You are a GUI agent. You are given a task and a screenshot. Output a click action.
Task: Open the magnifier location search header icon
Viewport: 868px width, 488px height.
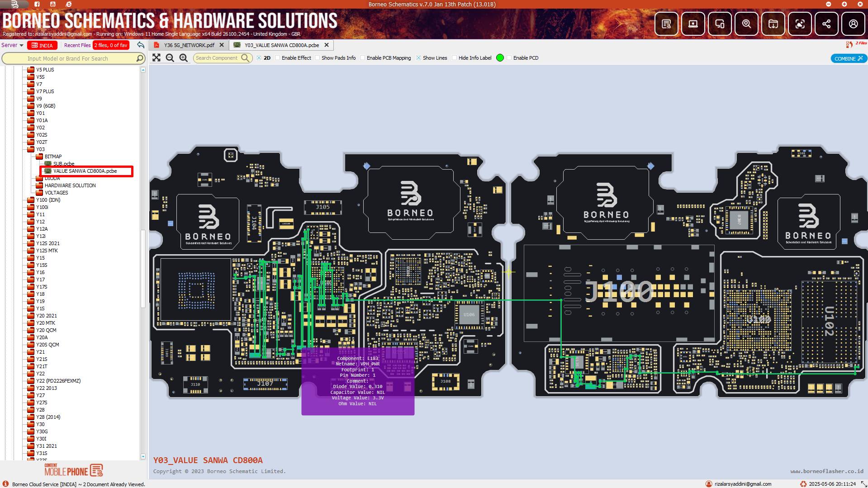(x=746, y=24)
